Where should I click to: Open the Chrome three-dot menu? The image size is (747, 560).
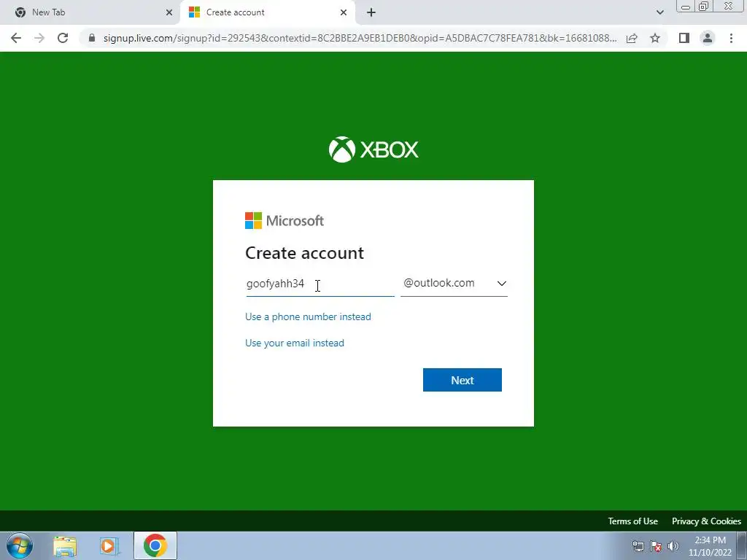[731, 38]
